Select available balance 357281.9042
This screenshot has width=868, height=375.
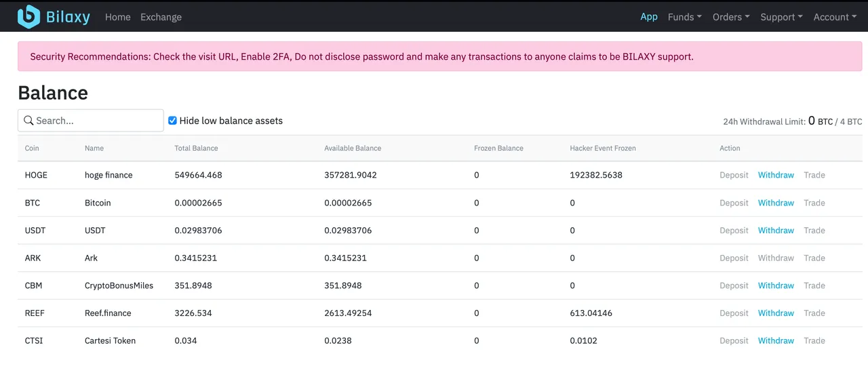pos(351,175)
